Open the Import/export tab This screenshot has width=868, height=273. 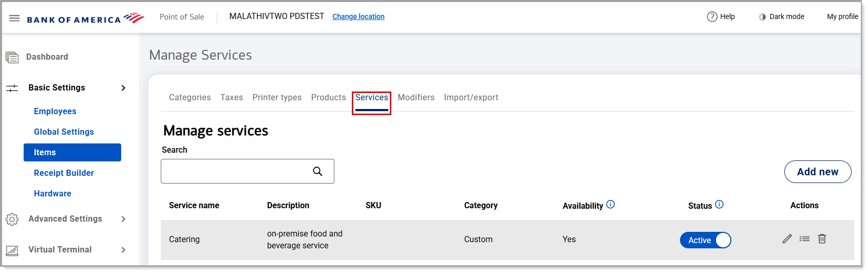pos(471,97)
